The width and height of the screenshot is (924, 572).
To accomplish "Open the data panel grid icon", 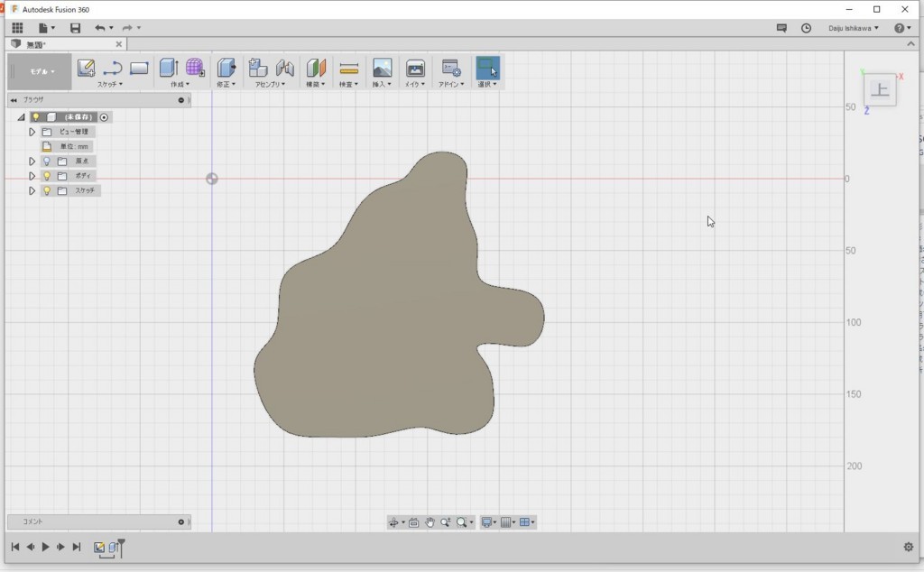I will [18, 28].
